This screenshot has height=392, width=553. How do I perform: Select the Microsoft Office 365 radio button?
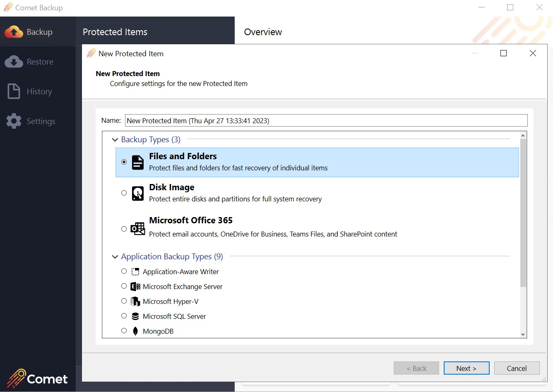click(x=124, y=229)
